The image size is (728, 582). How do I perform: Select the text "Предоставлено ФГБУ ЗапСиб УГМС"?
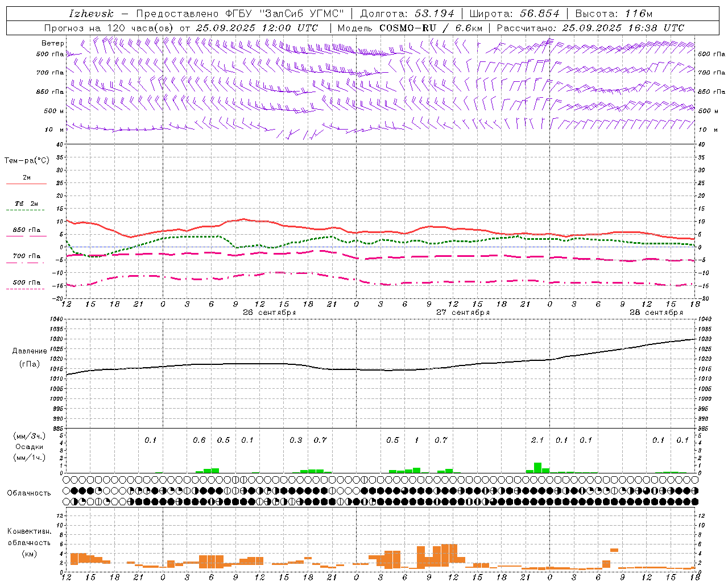tap(240, 14)
